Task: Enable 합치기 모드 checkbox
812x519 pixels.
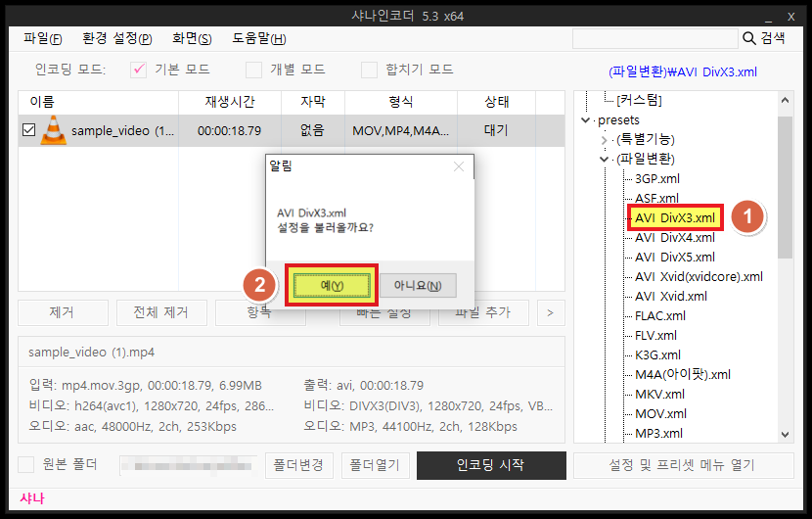Action: [x=369, y=70]
